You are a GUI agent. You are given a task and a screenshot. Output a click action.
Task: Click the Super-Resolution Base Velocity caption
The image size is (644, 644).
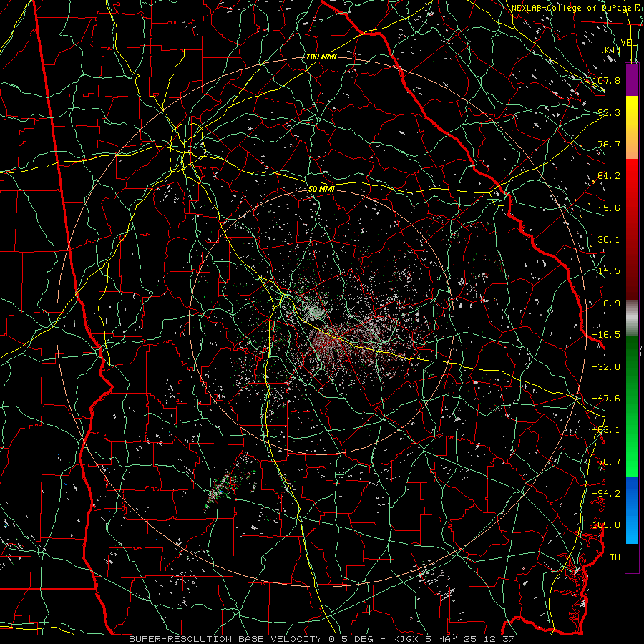pyautogui.click(x=321, y=639)
